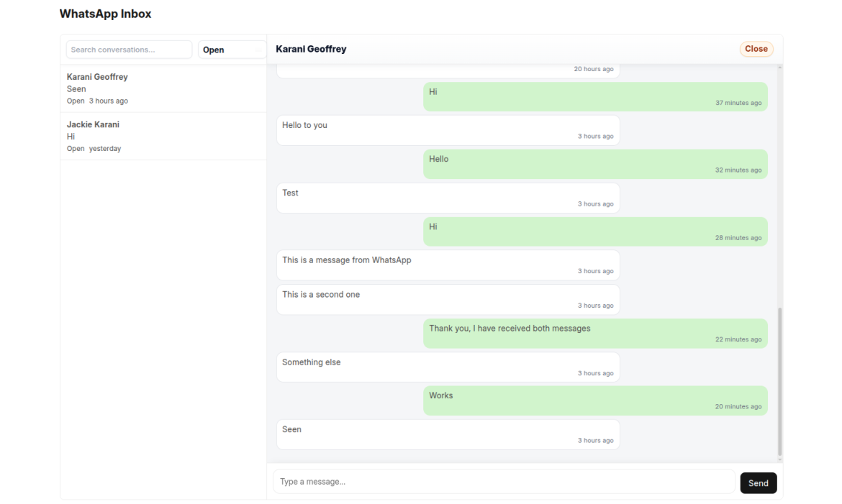Open the status filter dropdown showing Open

[232, 50]
